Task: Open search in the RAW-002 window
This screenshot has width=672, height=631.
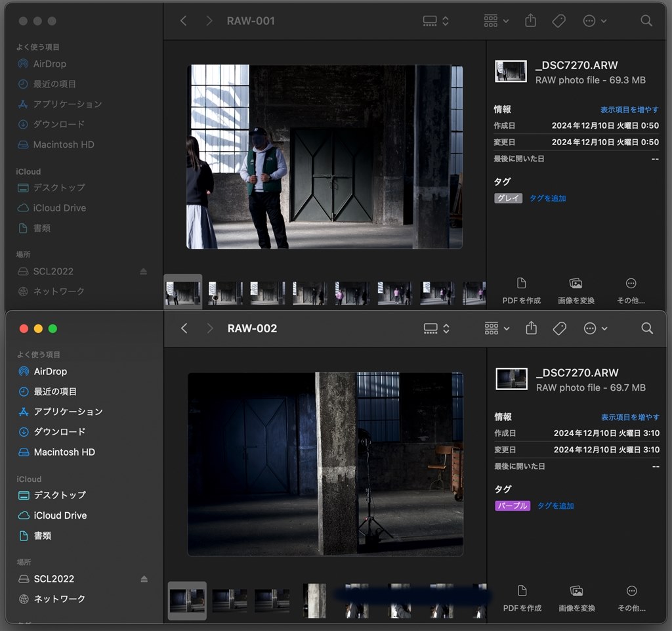Action: [647, 328]
